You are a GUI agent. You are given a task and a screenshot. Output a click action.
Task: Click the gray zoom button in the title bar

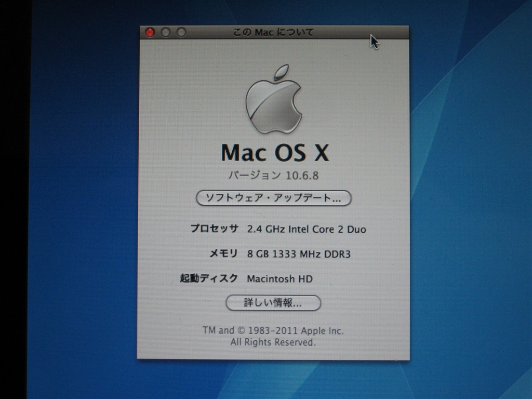click(181, 32)
